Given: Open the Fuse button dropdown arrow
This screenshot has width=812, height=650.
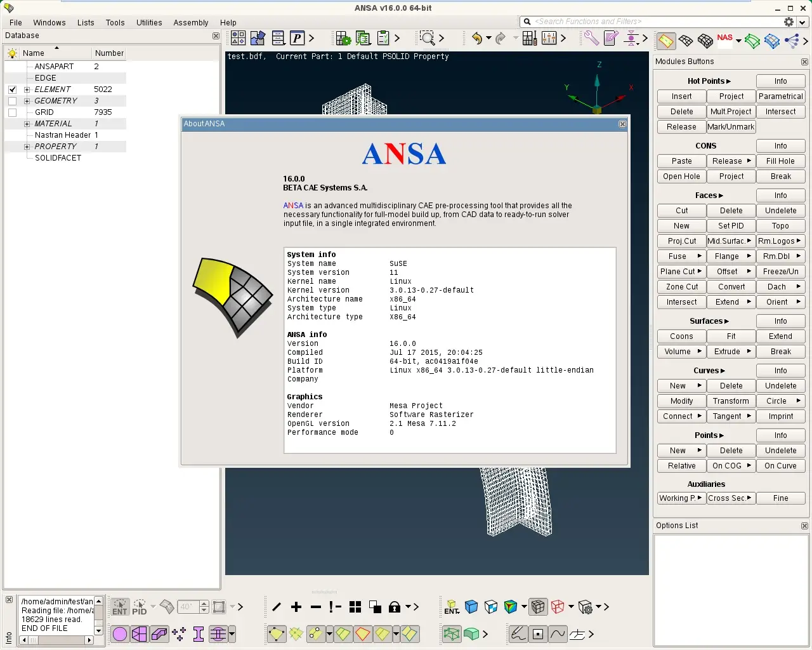Looking at the screenshot, I should click(700, 256).
